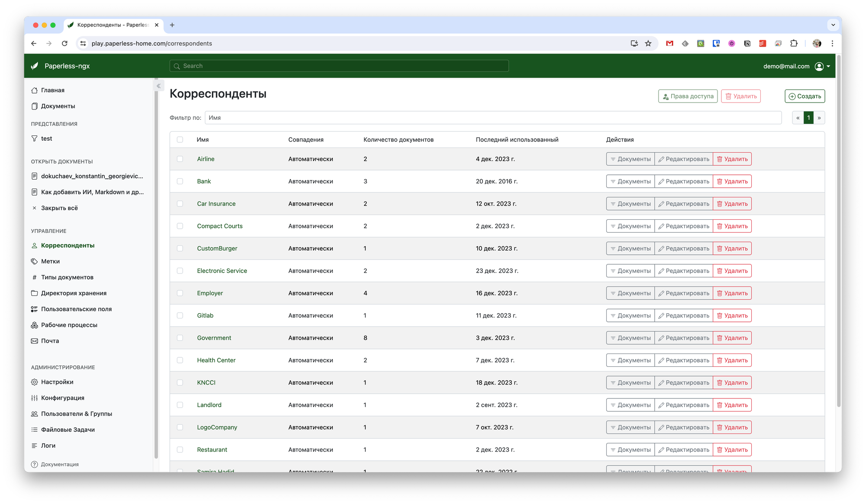Open Почта mail envelope icon

point(35,341)
